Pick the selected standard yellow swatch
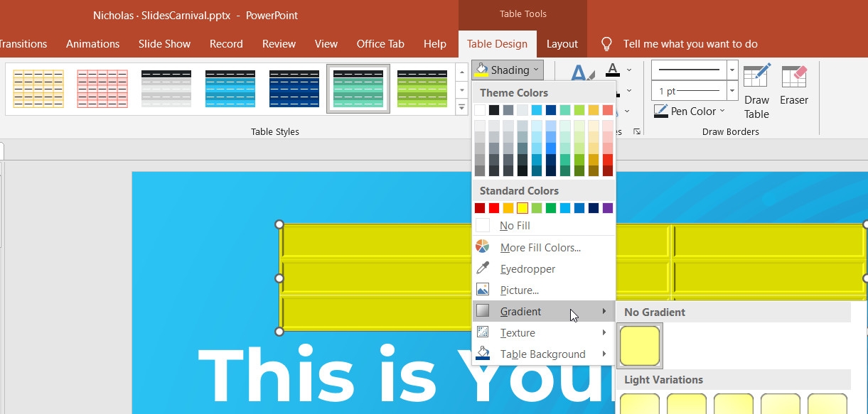This screenshot has width=868, height=414. [x=523, y=208]
